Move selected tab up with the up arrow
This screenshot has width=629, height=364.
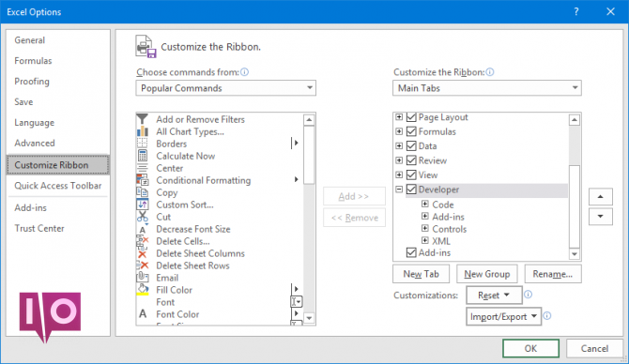pos(601,196)
